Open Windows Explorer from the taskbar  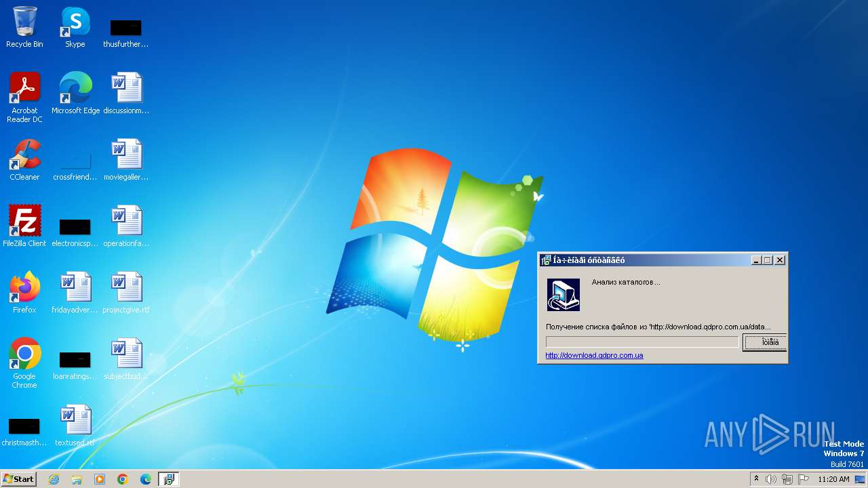(77, 479)
